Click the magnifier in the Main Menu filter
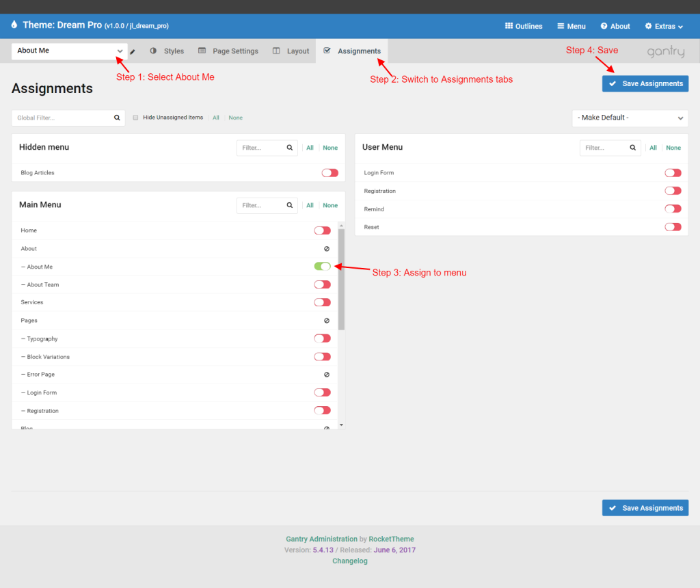The height and width of the screenshot is (588, 700). tap(288, 205)
